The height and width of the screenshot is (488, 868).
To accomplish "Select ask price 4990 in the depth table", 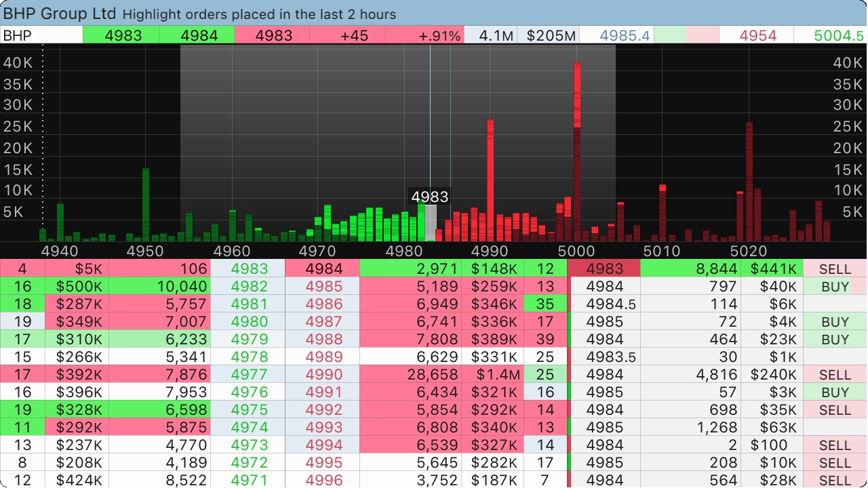I will pyautogui.click(x=322, y=375).
